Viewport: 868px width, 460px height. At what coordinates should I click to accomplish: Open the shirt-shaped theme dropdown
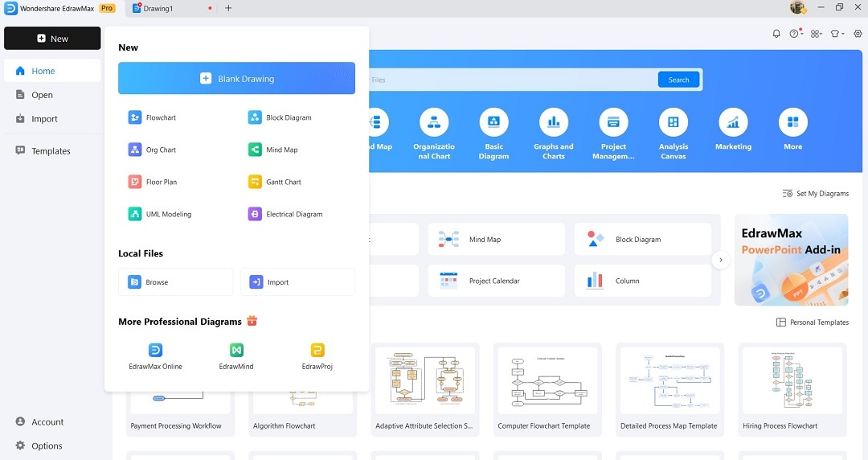[837, 34]
